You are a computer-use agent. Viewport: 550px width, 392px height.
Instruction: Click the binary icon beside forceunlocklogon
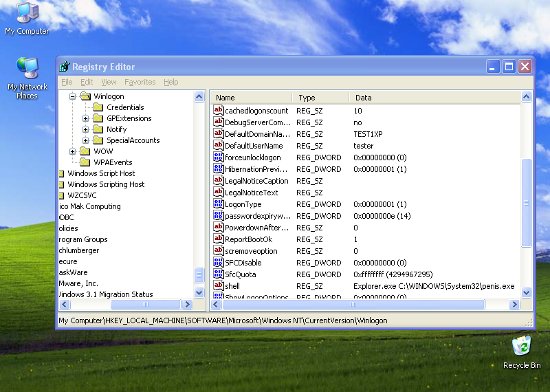click(219, 157)
